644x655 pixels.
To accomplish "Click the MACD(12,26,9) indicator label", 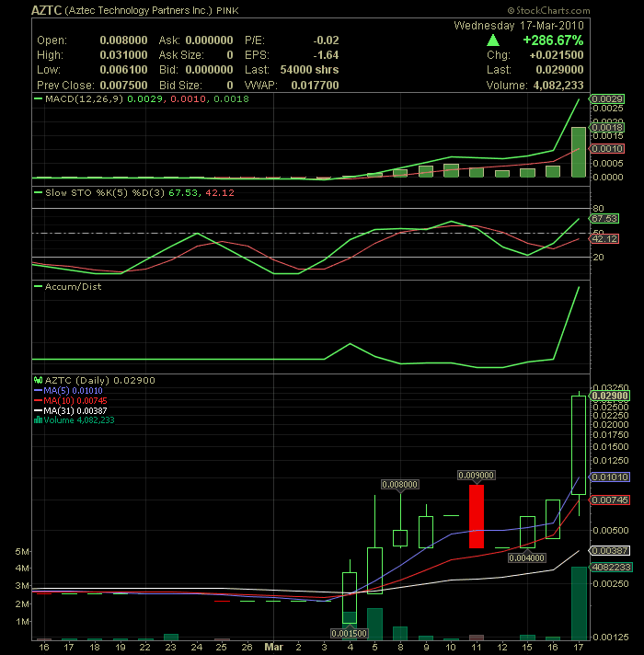I will 84,99.
